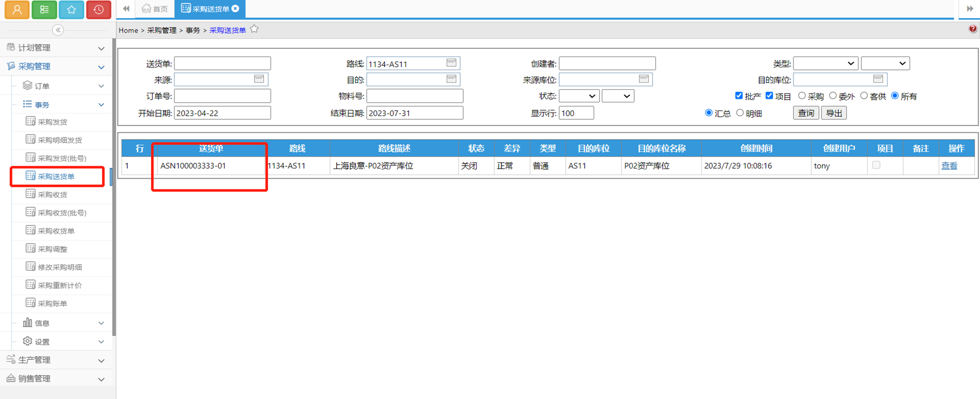Select the 委外 radio option
Viewport: 980px width, 399px height.
833,95
